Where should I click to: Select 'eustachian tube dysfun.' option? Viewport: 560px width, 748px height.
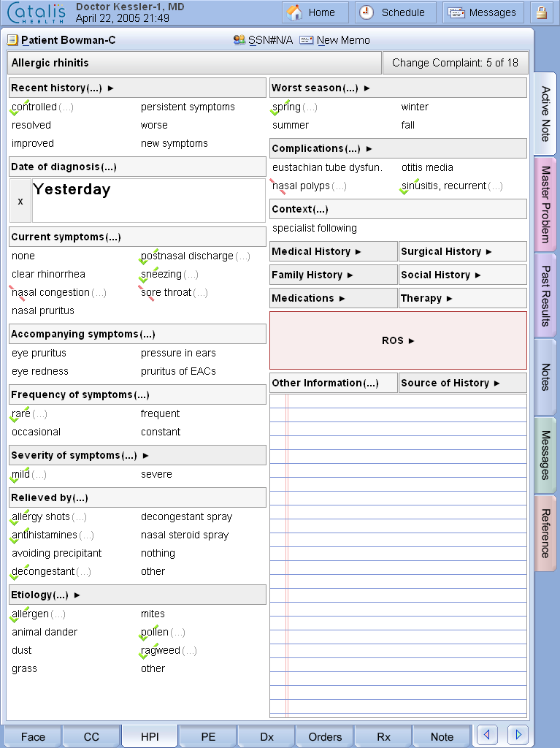tap(327, 167)
